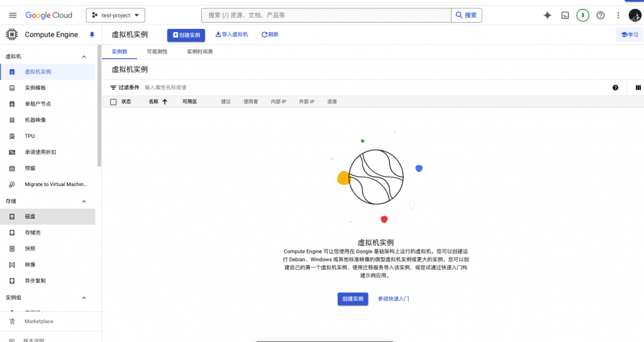The image size is (644, 342).
Task: Click the 可用区 column header
Action: click(x=190, y=101)
